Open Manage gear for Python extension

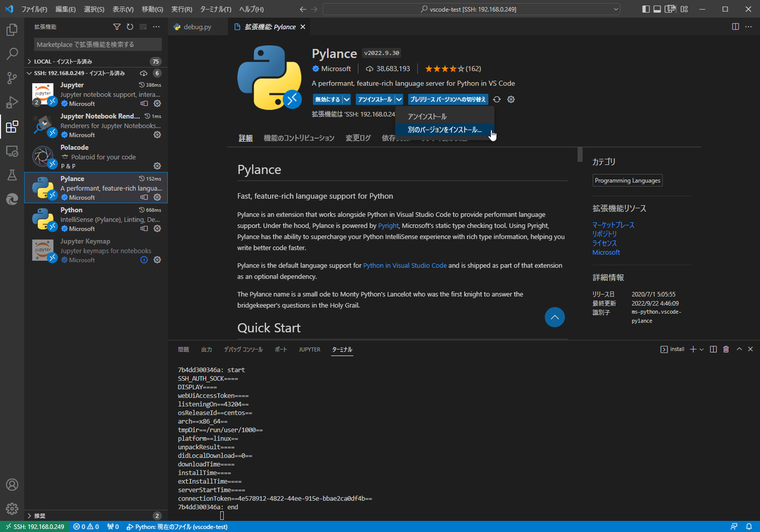point(157,229)
